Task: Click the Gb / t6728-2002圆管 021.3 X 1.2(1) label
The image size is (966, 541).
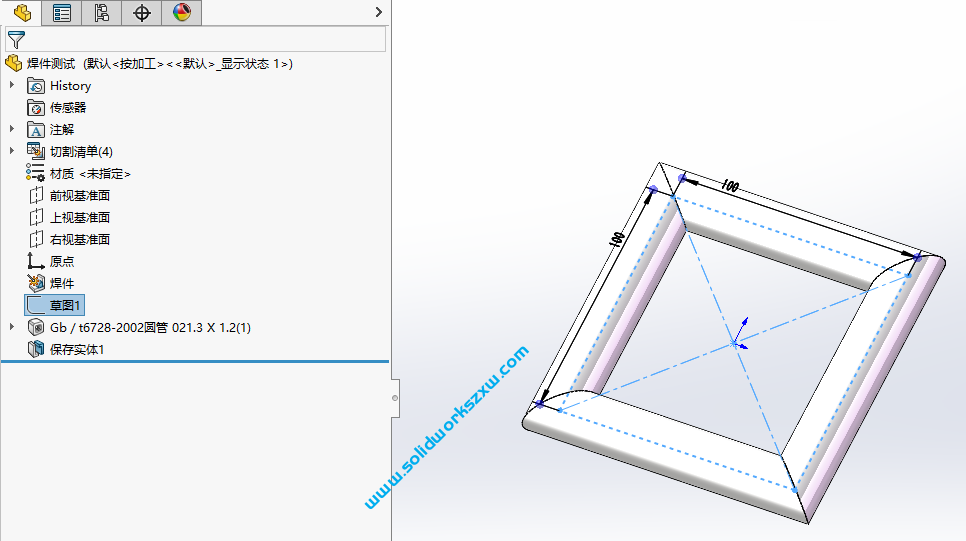Action: (x=150, y=327)
